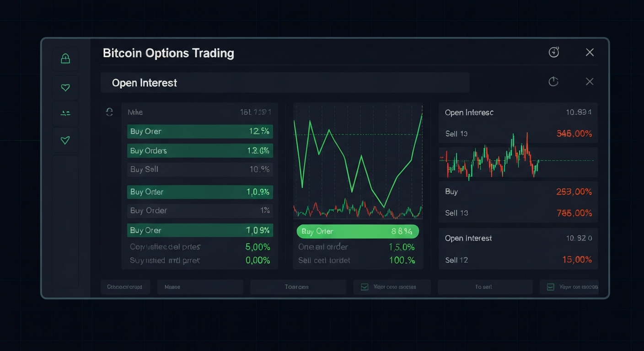
Task: Select the Sell 13 row showing 785,00%
Action: click(x=518, y=213)
